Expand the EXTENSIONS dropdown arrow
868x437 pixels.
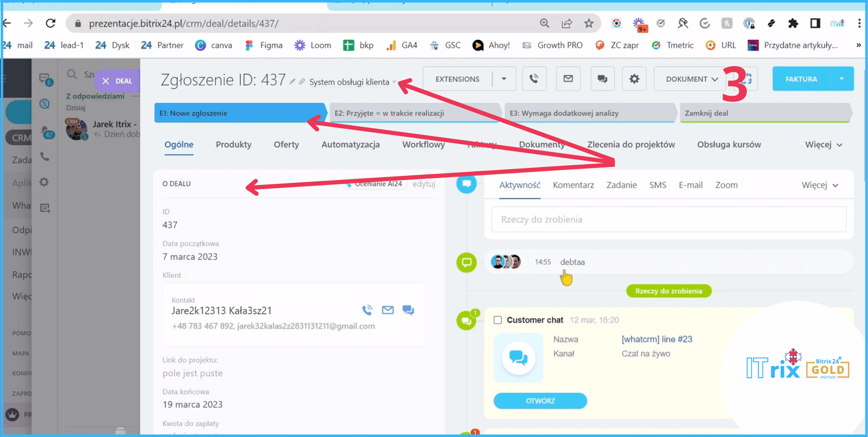tap(504, 79)
